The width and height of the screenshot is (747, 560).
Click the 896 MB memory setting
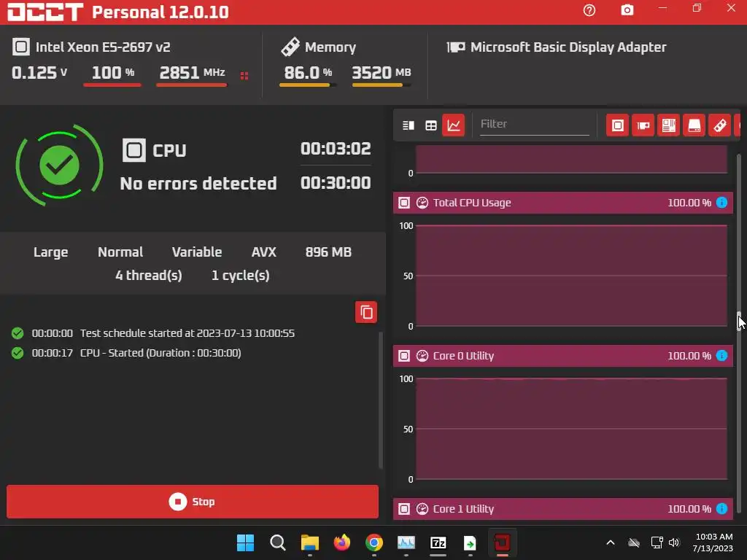coord(328,252)
